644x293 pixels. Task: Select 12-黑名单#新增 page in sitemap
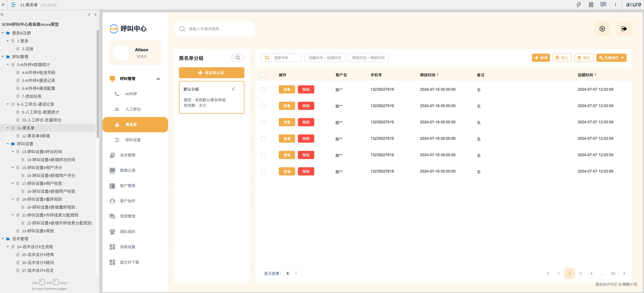pos(36,136)
